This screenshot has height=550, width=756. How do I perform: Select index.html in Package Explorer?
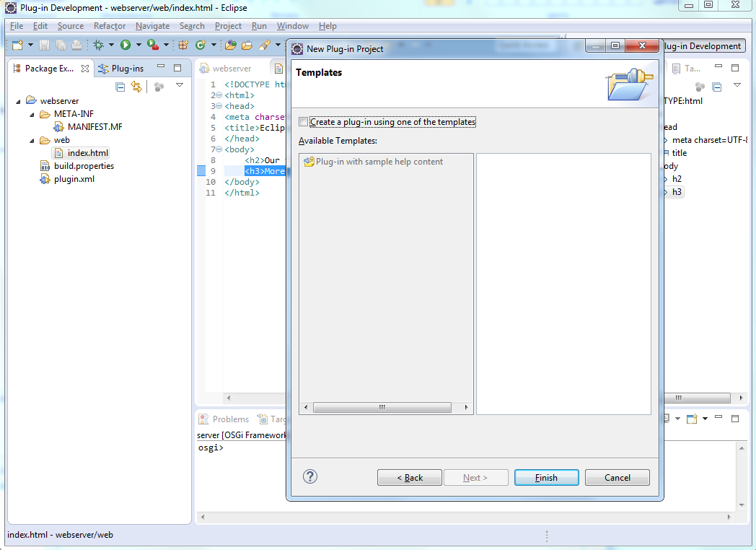[81, 153]
